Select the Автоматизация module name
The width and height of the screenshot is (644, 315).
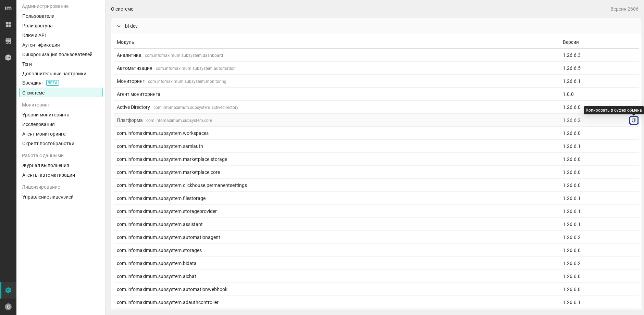[135, 68]
